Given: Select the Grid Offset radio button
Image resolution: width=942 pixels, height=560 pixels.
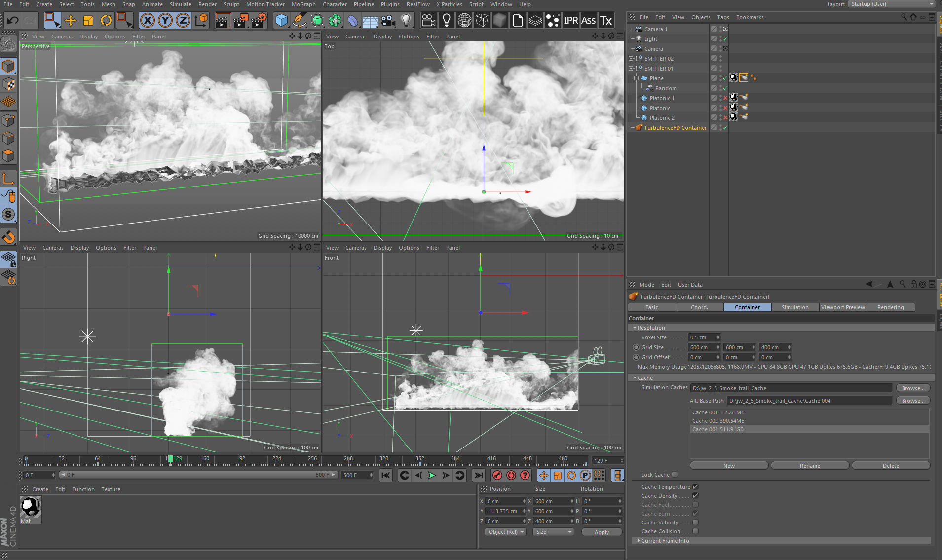Looking at the screenshot, I should coord(636,357).
